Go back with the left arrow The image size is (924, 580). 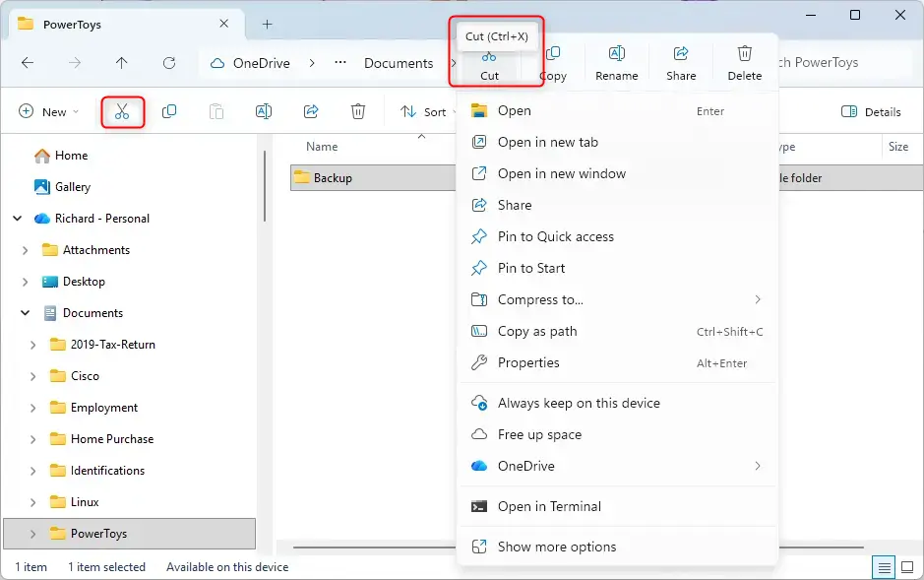(x=28, y=62)
